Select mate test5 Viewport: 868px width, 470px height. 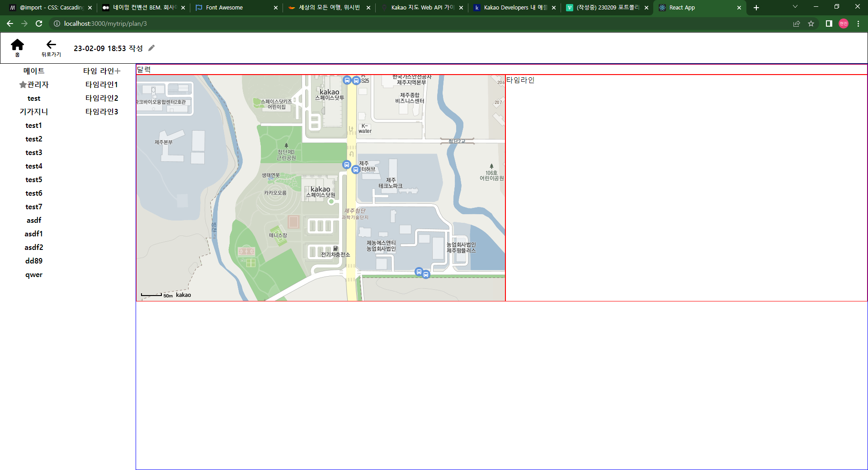point(34,179)
